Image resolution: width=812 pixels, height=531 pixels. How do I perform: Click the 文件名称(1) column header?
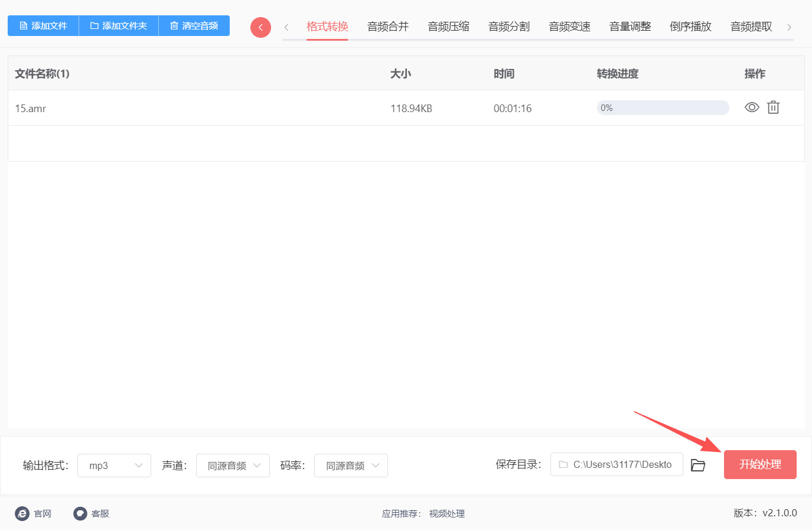(42, 74)
